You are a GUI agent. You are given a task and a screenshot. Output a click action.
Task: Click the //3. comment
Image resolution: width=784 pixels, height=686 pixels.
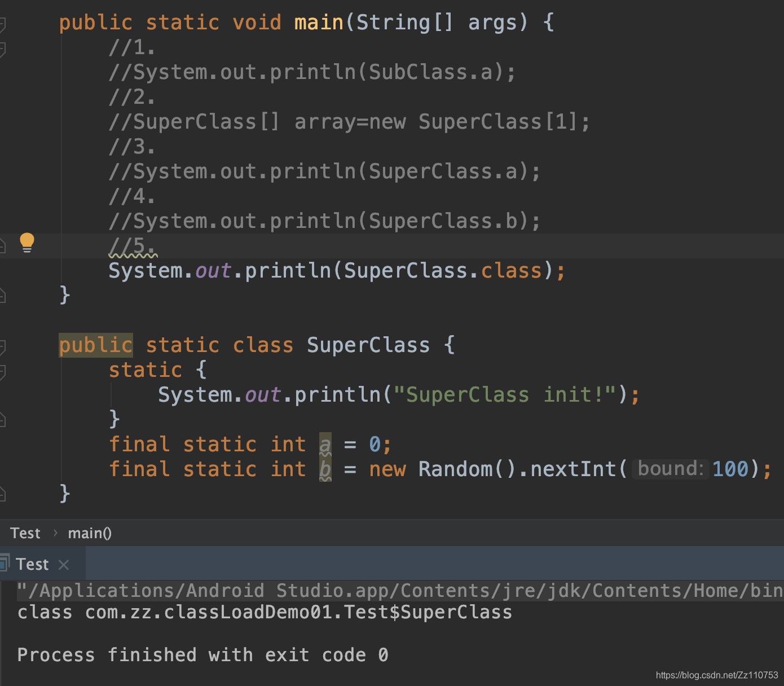pyautogui.click(x=132, y=147)
